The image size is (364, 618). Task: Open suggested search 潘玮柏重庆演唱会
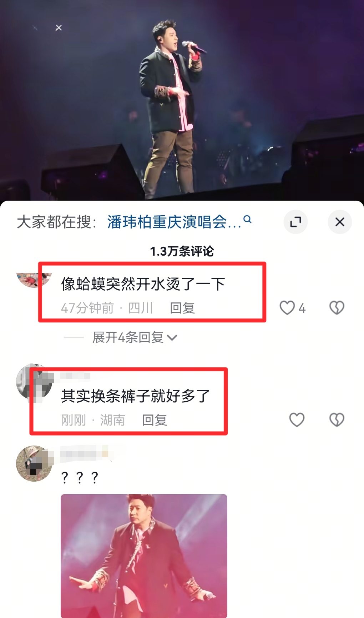pyautogui.click(x=174, y=222)
